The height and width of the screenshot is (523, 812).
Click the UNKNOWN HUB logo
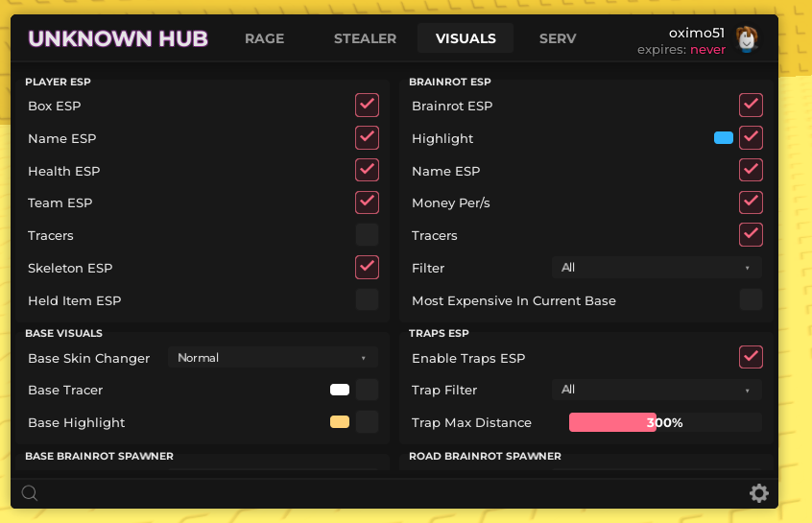[116, 39]
